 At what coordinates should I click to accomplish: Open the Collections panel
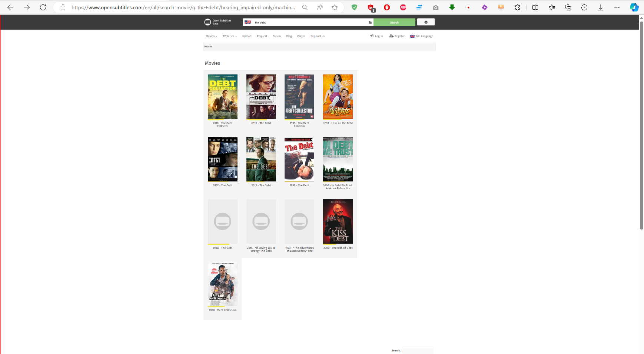(x=568, y=7)
